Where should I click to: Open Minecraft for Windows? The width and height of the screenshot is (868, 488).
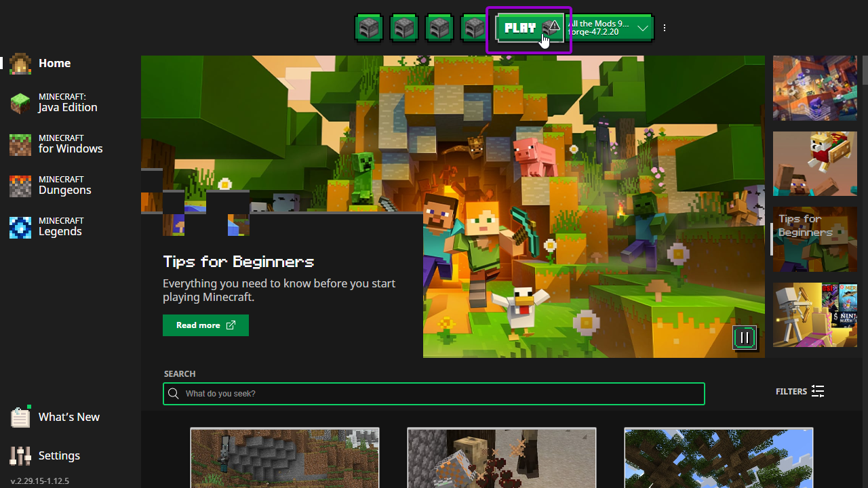[x=70, y=144]
